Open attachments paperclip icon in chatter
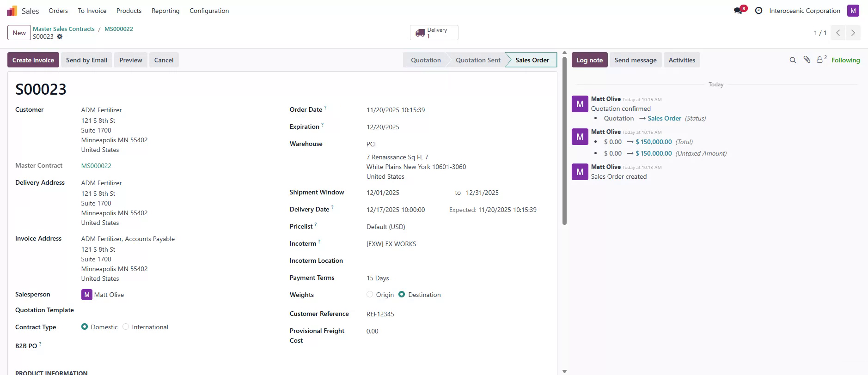Viewport: 868px width, 375px height. tap(807, 60)
